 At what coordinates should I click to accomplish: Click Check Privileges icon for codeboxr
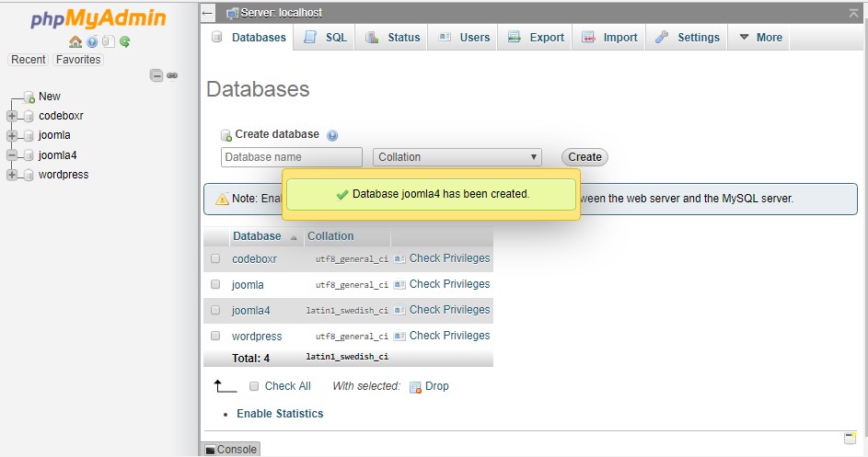[x=399, y=258]
